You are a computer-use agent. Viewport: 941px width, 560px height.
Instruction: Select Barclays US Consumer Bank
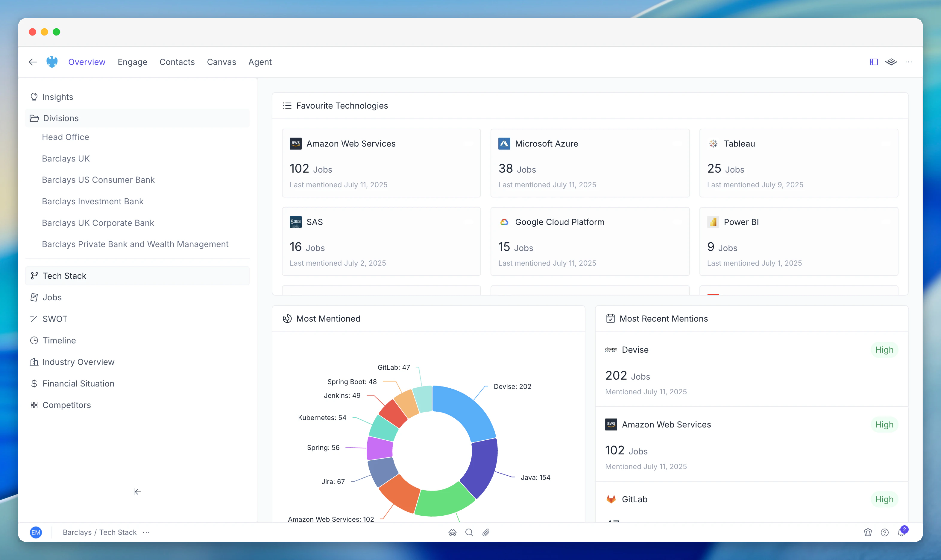tap(98, 180)
